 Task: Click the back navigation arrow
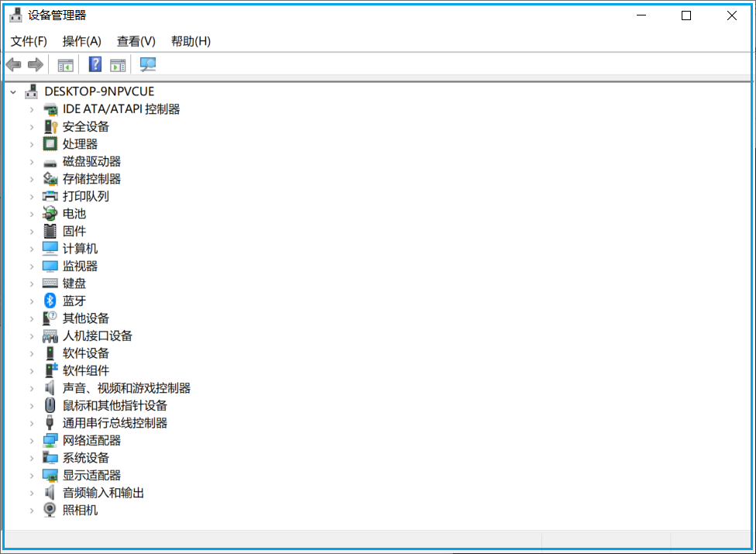[13, 64]
